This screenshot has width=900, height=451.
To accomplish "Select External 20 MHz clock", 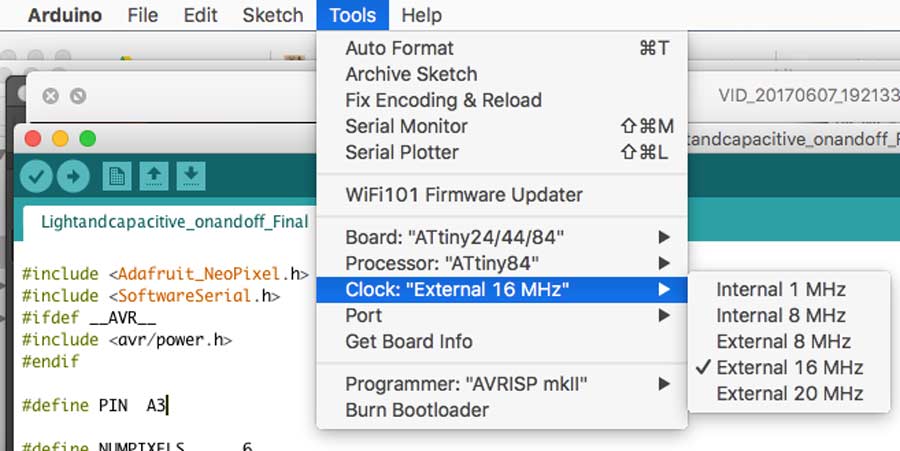I will 789,393.
